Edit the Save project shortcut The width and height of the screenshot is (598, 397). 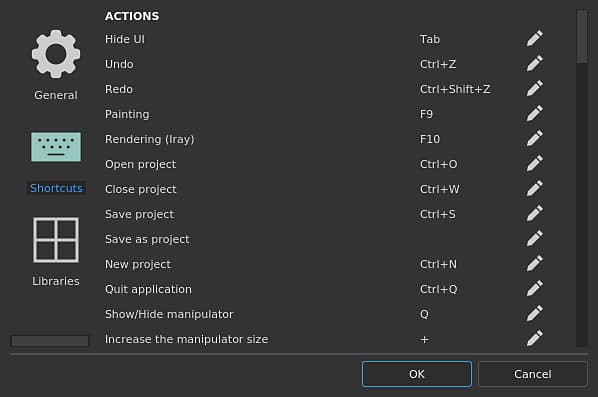click(535, 214)
